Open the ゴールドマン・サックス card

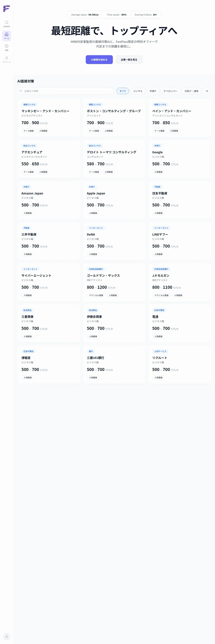click(x=114, y=282)
